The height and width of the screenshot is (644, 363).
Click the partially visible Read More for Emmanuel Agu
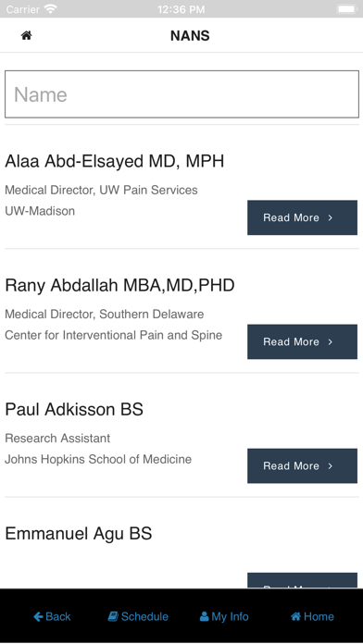(302, 580)
